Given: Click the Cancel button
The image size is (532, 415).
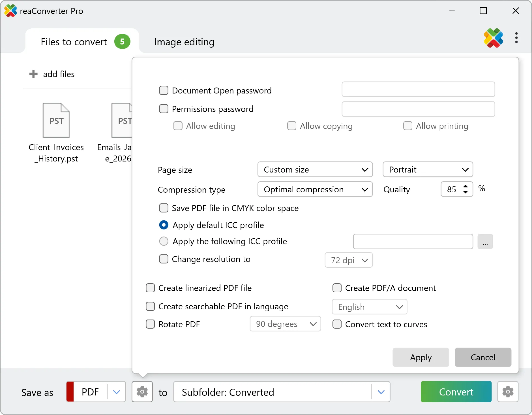Looking at the screenshot, I should click(483, 357).
